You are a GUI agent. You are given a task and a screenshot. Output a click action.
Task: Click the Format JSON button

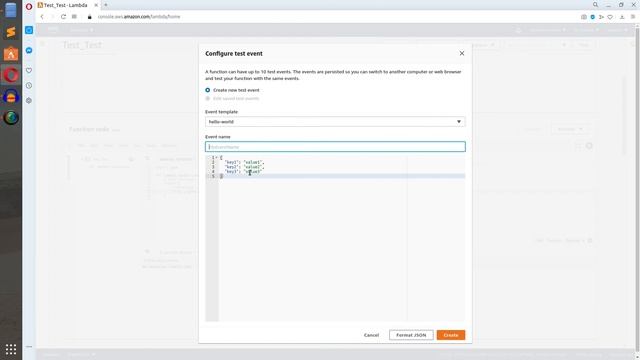(411, 335)
